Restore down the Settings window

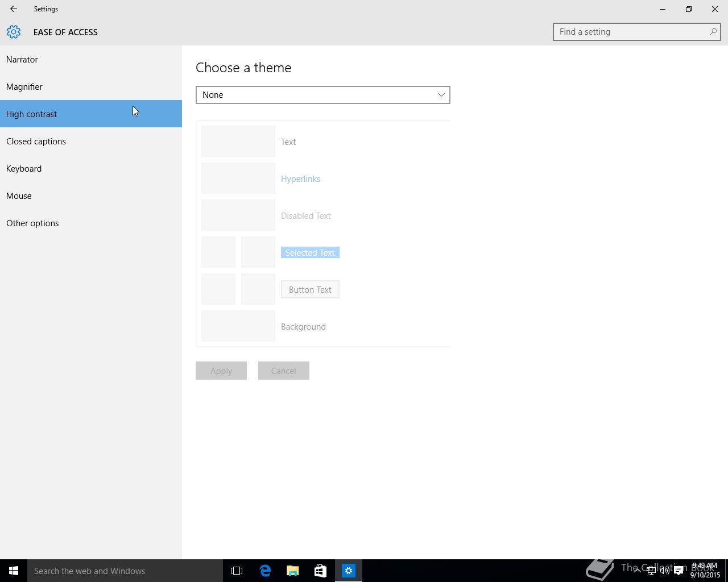pos(689,9)
